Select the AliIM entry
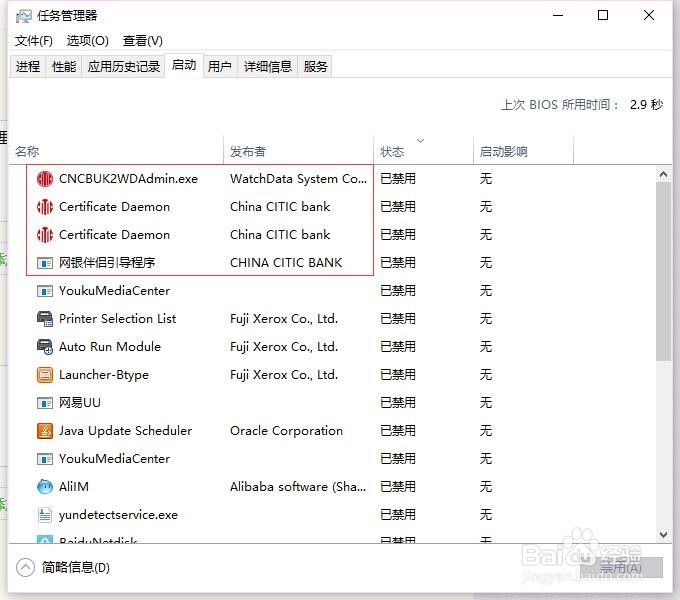Image resolution: width=680 pixels, height=600 pixels. point(74,486)
